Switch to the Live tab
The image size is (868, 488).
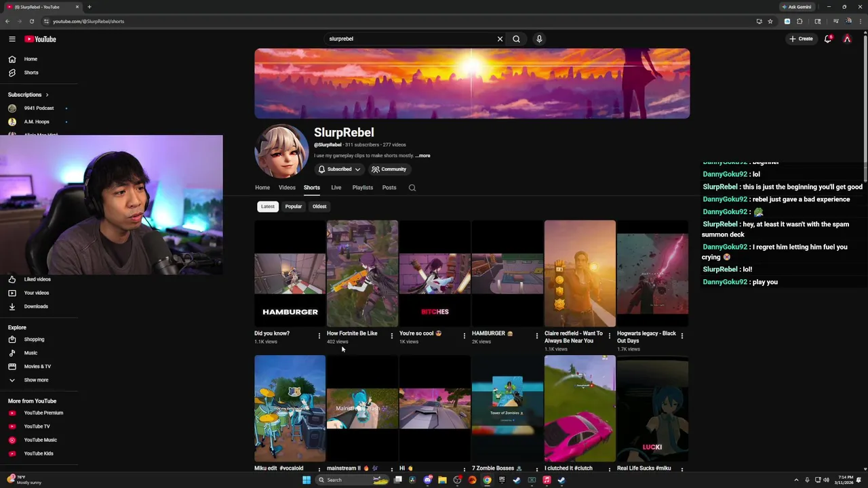[x=336, y=188]
